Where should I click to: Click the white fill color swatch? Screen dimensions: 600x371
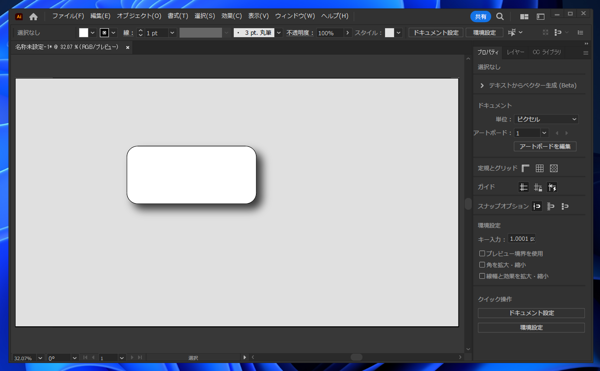click(x=83, y=33)
